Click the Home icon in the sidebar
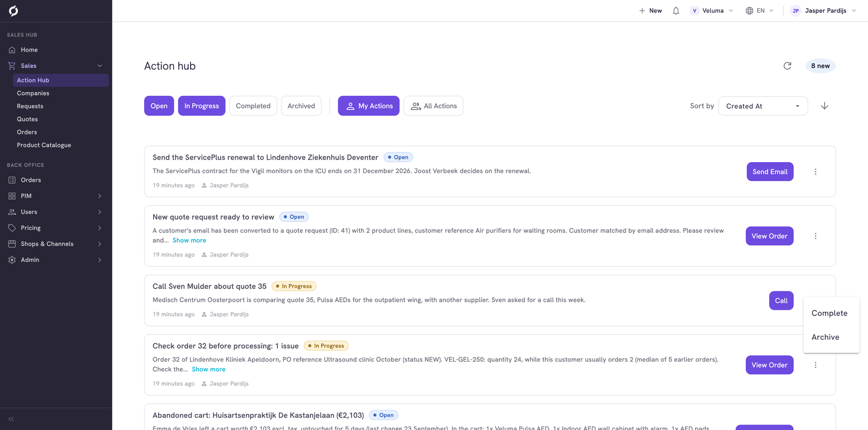The height and width of the screenshot is (430, 868). point(12,50)
